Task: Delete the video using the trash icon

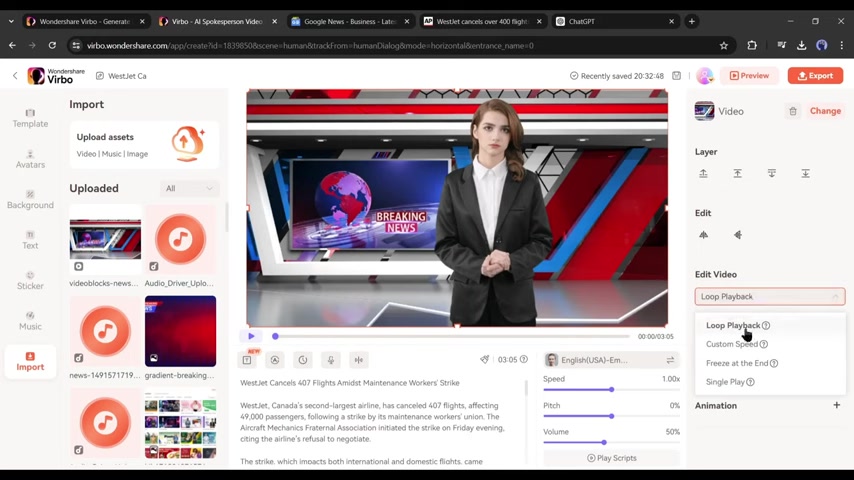Action: [x=793, y=111]
